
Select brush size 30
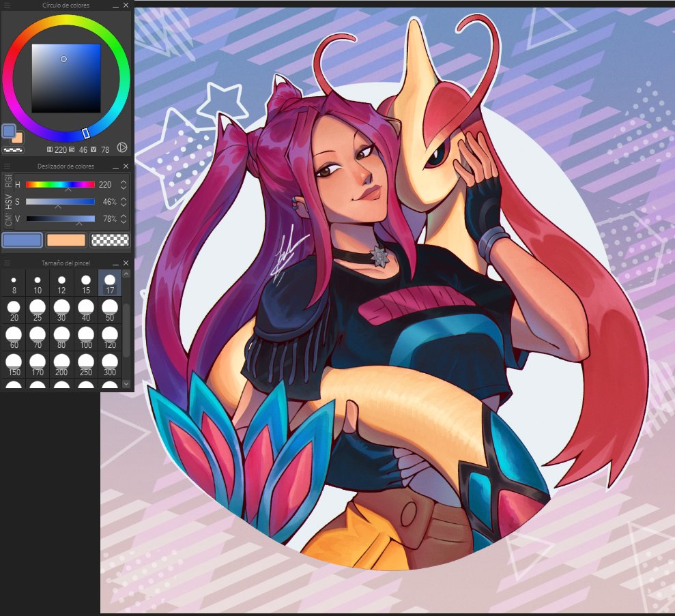[x=61, y=310]
